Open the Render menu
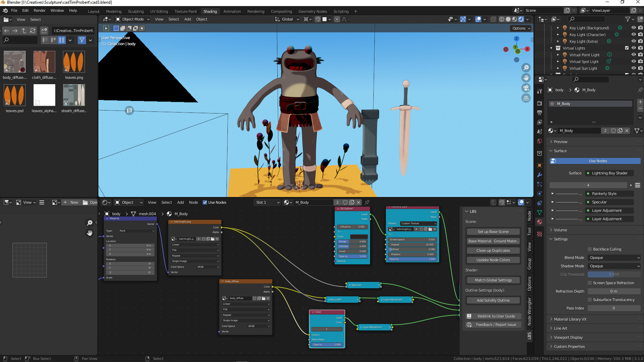Screen dimensions: 644x362 click(x=39, y=10)
